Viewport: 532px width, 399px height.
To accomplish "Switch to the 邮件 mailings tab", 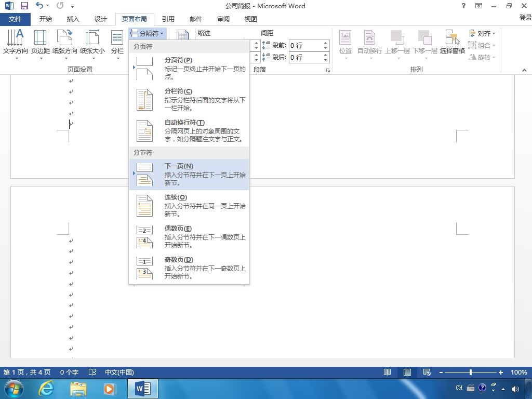I will coord(196,19).
